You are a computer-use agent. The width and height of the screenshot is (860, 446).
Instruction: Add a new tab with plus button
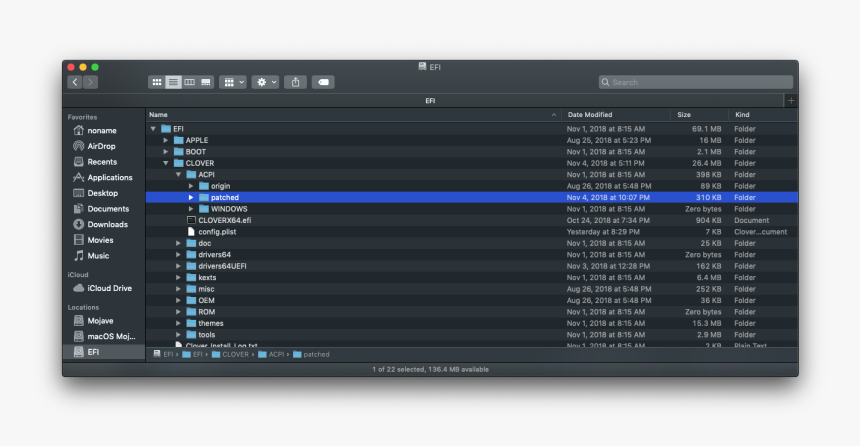(791, 100)
